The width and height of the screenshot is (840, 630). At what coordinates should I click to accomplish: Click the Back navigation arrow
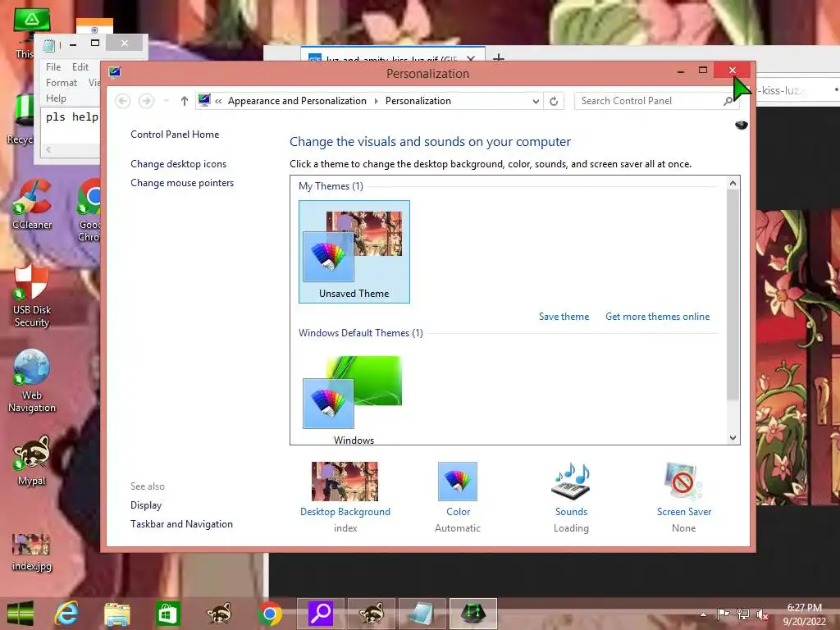click(x=123, y=101)
